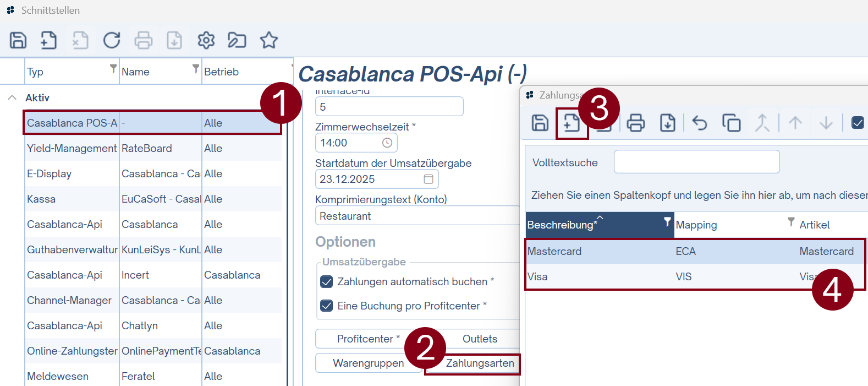Open the filter on the Name column
Image resolution: width=868 pixels, height=386 pixels.
pos(195,68)
